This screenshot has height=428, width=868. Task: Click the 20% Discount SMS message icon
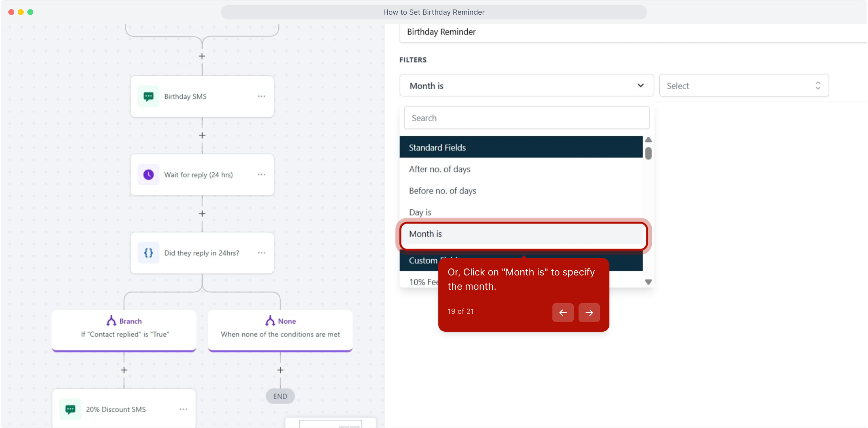click(70, 409)
